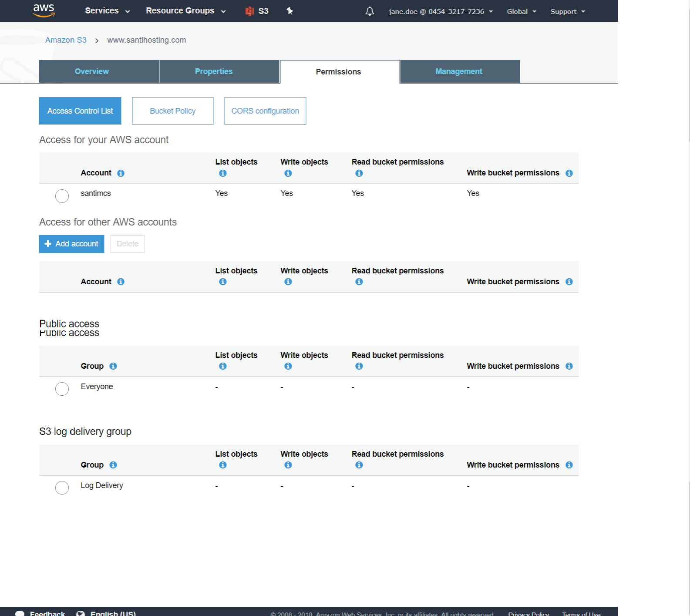This screenshot has height=616, width=690.
Task: Click Write objects info icon in S3 log delivery table
Action: click(288, 465)
